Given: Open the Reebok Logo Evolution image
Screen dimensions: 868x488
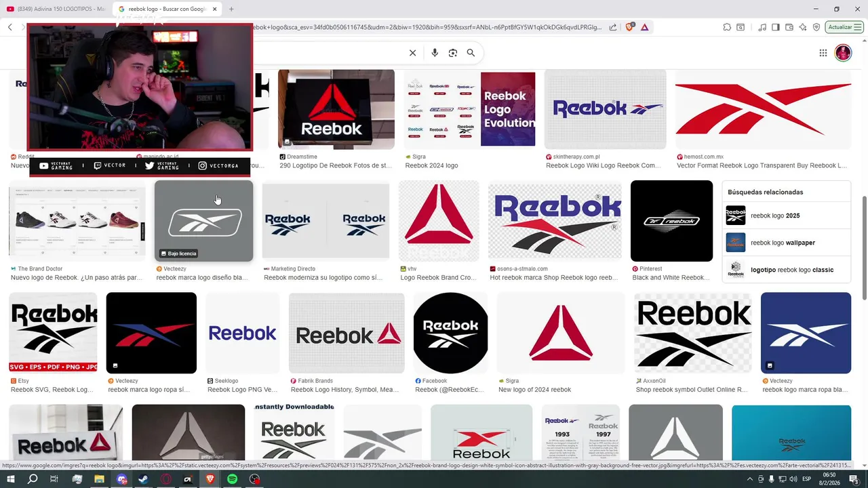Looking at the screenshot, I should coord(469,109).
